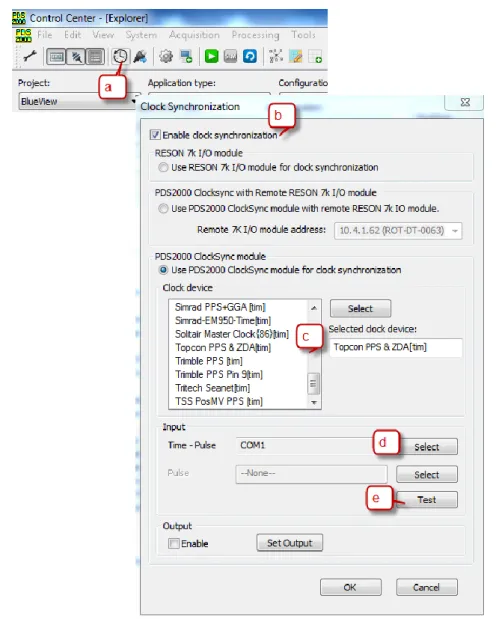Click the Set Output button

tap(289, 543)
